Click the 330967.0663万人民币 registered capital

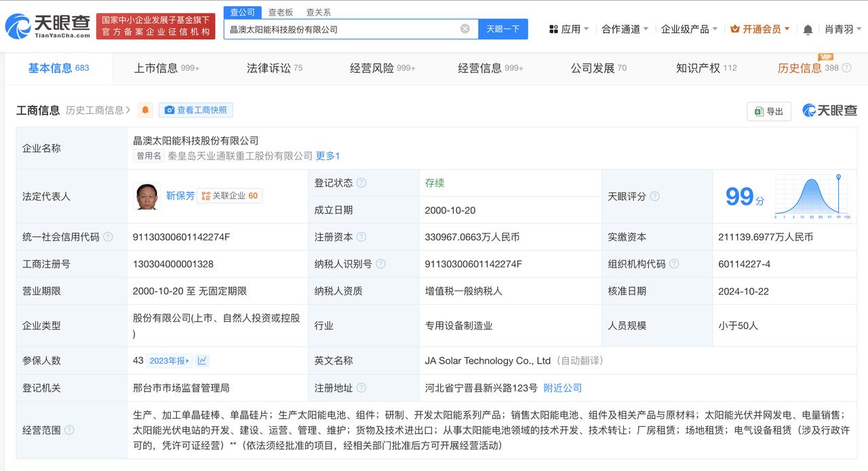(x=472, y=237)
